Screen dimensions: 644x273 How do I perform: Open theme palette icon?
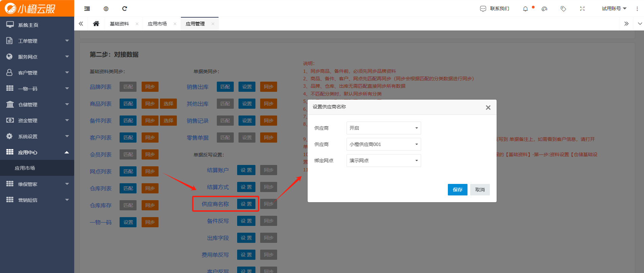click(x=544, y=9)
